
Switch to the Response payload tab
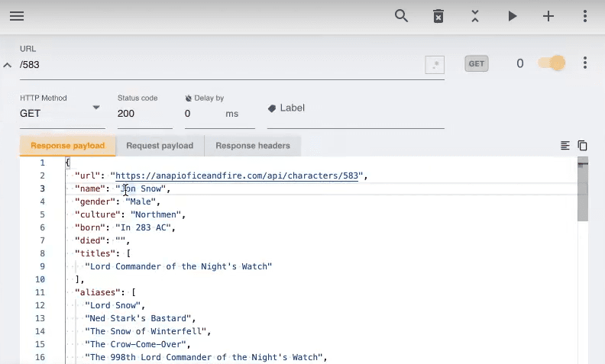pos(67,146)
